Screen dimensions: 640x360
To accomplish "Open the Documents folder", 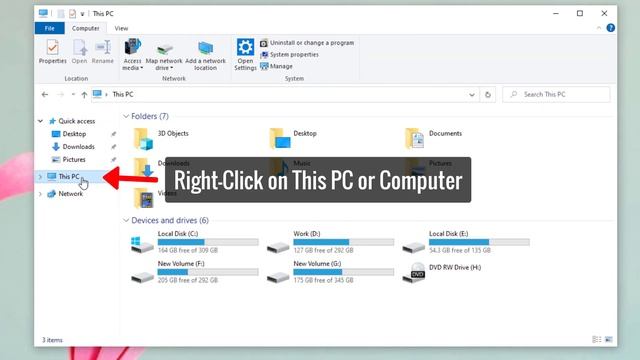I will (x=433, y=138).
